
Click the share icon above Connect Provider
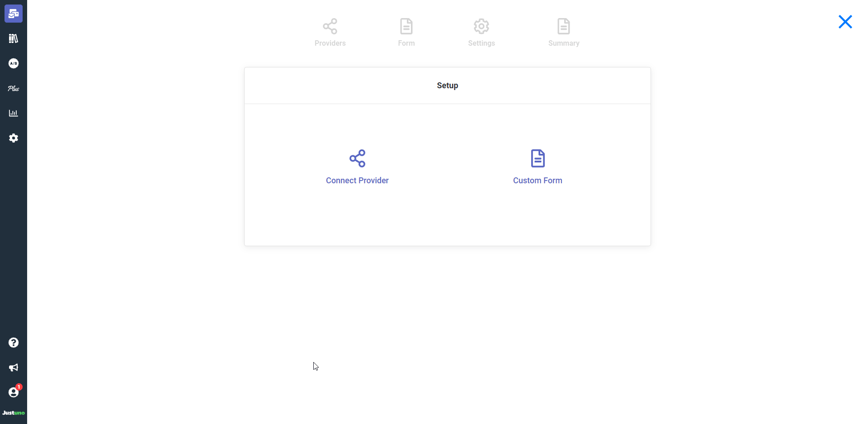(x=357, y=158)
